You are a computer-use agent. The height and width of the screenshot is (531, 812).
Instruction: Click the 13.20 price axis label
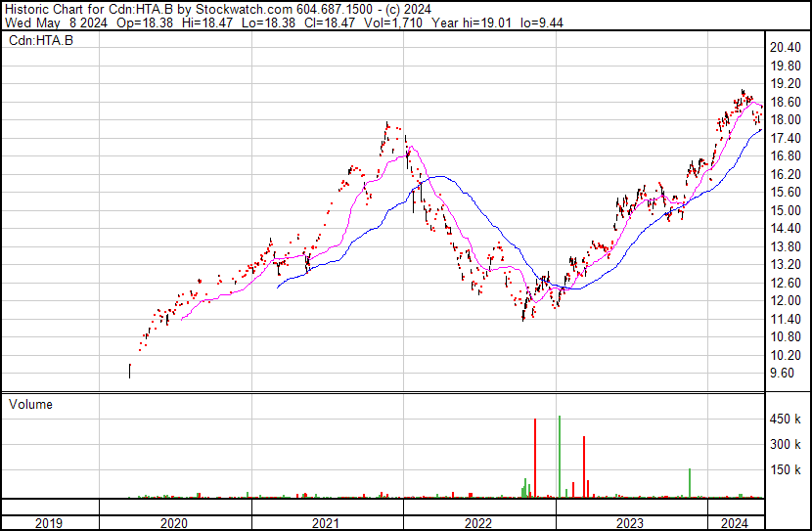[x=785, y=264]
